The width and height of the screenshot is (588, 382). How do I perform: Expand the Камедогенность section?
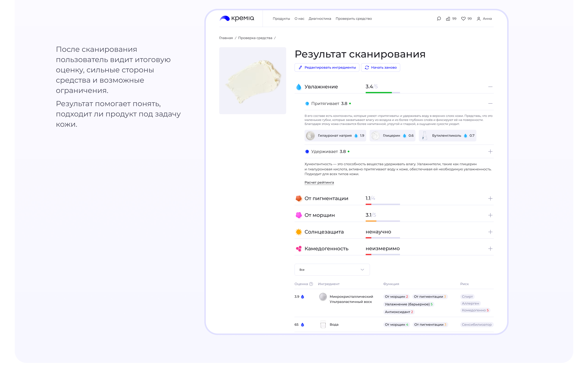point(490,249)
